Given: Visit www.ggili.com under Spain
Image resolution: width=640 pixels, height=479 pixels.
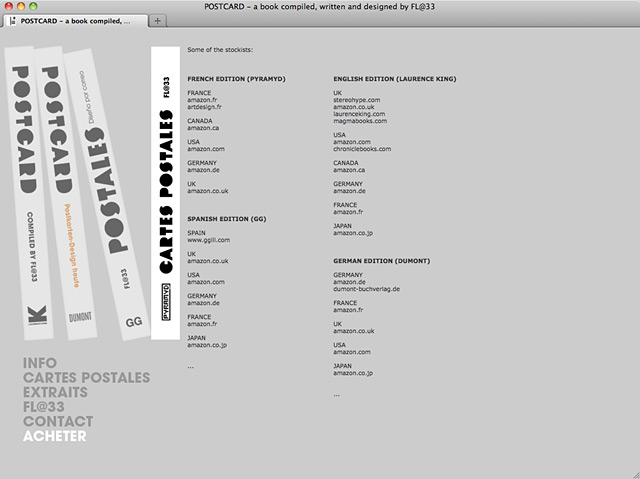Looking at the screenshot, I should coord(209,240).
